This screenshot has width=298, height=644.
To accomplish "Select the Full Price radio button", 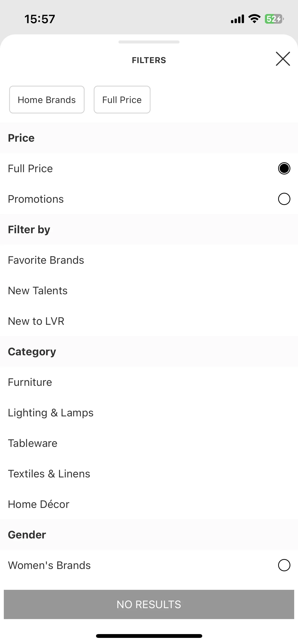I will point(284,168).
